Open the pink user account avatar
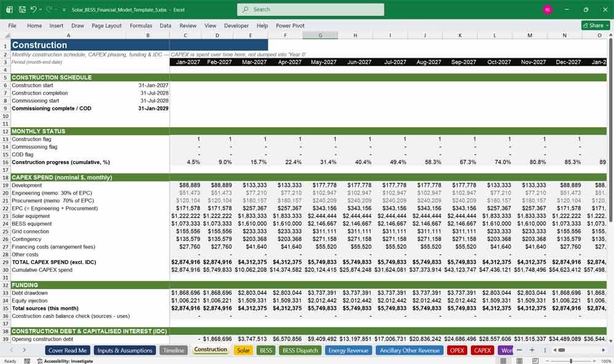Screen dimensions: 614x364 point(548,9)
